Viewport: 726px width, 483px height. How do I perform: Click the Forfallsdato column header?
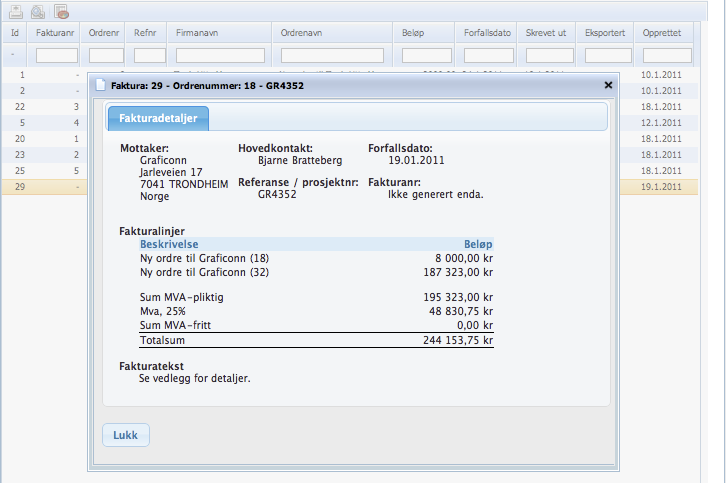[487, 33]
